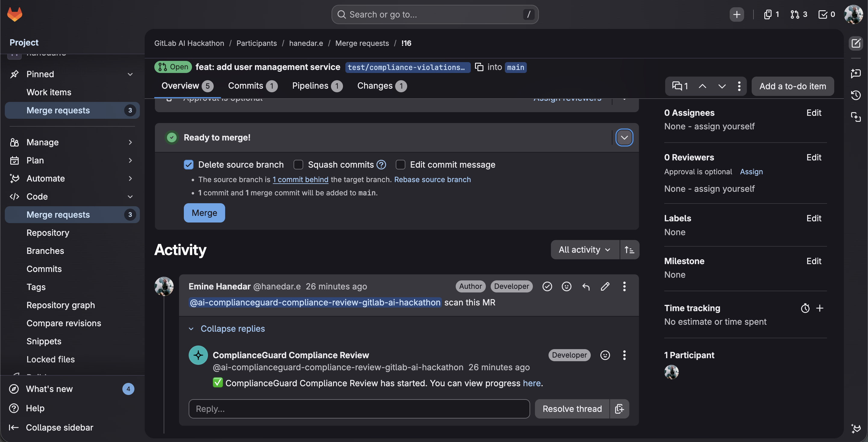Resolve thread checkmark icon on comment
The image size is (868, 442).
547,286
